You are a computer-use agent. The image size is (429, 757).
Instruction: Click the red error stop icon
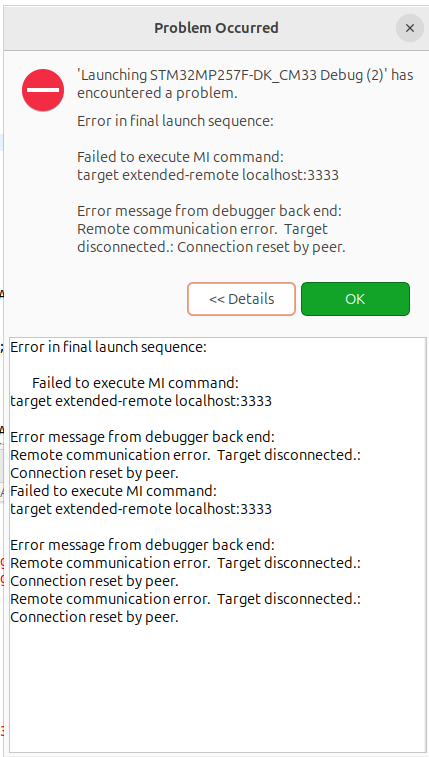click(43, 90)
